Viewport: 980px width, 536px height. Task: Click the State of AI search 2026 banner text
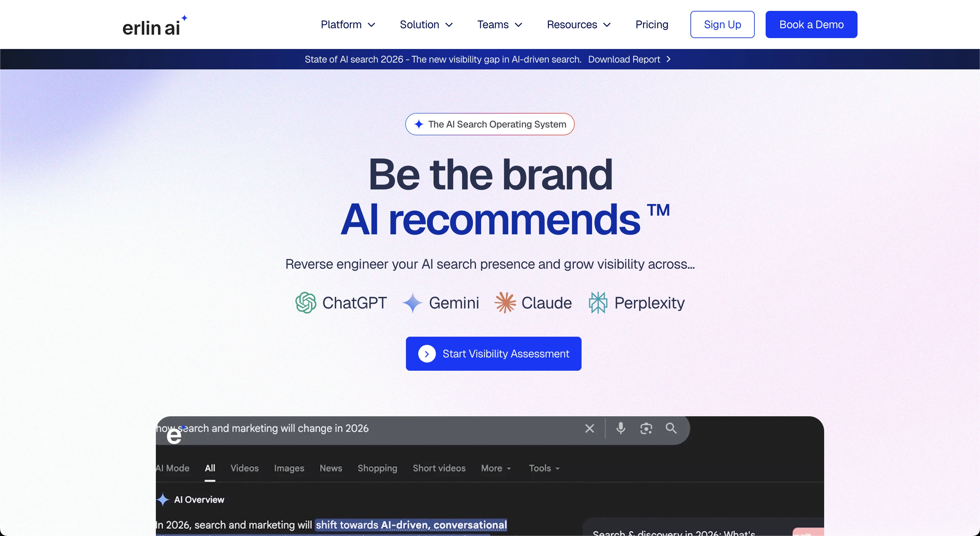(x=443, y=59)
